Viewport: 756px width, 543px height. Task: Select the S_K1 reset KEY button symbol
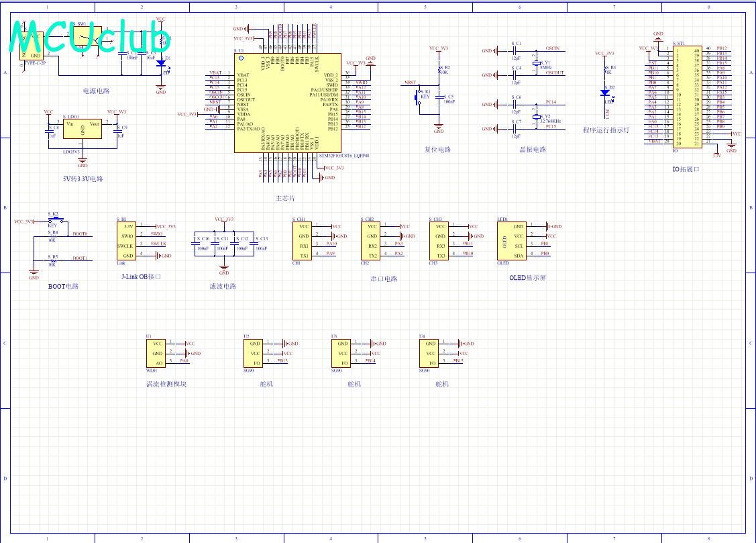(417, 97)
